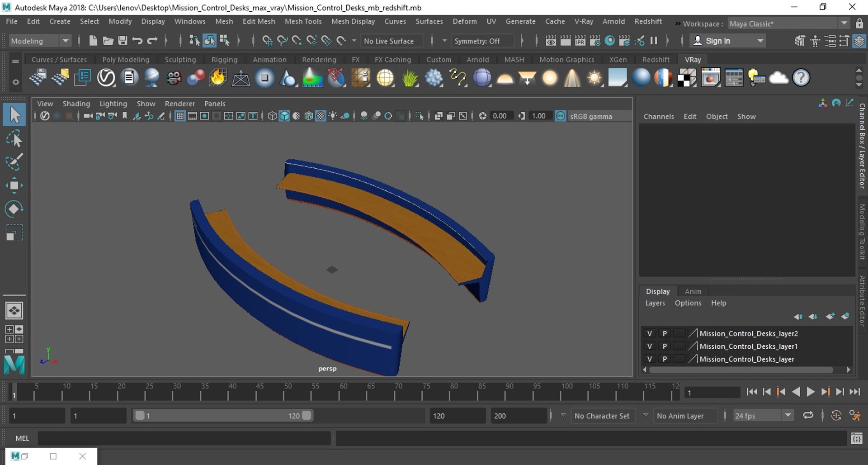Click the V-Ray help question mark icon
This screenshot has height=465, width=868.
(801, 78)
